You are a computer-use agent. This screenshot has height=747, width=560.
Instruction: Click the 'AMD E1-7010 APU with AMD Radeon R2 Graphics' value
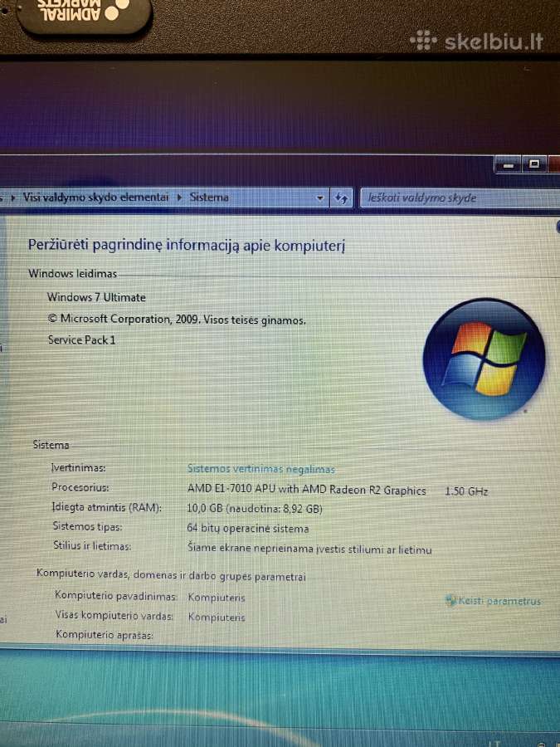click(306, 490)
